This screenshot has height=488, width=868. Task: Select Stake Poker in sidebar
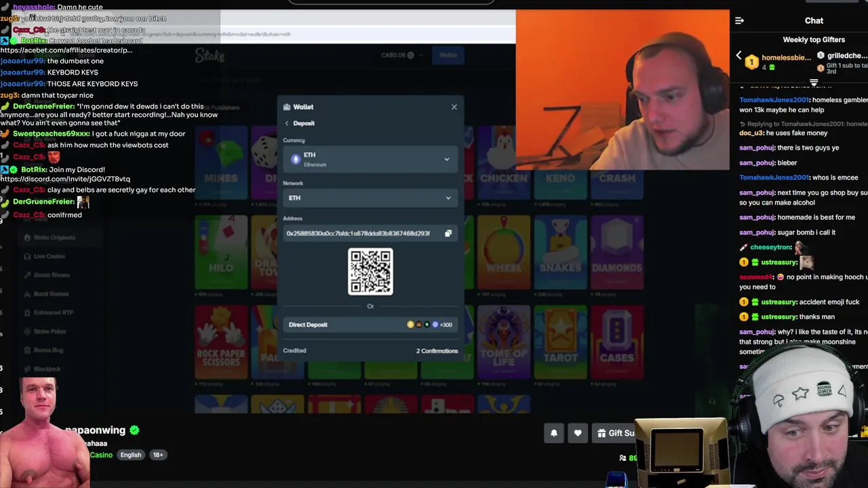click(x=50, y=331)
